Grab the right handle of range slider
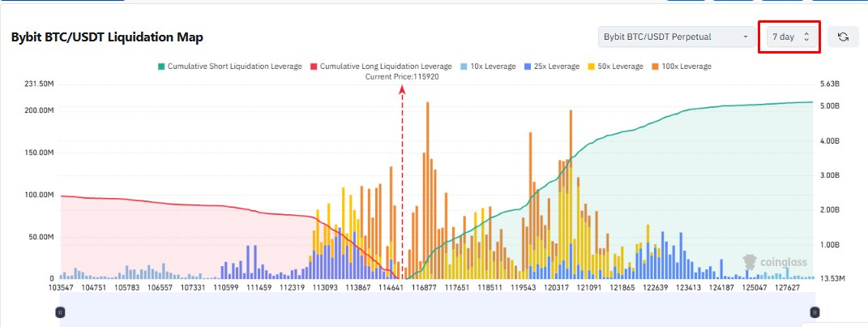This screenshot has width=868, height=327. (x=815, y=312)
